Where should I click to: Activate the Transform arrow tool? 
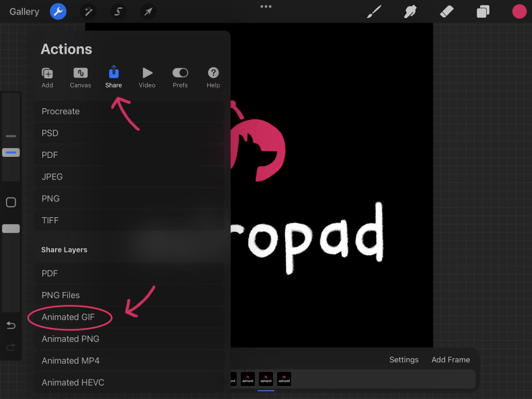pos(148,11)
